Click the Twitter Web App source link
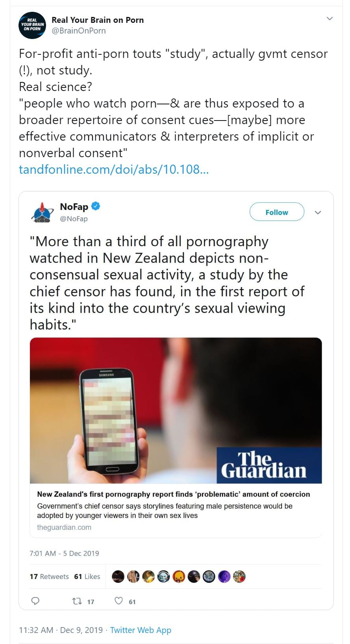The height and width of the screenshot is (644, 350). coord(141,630)
